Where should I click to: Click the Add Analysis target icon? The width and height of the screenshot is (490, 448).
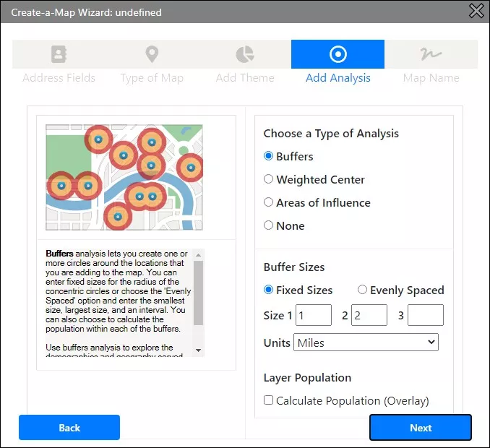[x=338, y=54]
